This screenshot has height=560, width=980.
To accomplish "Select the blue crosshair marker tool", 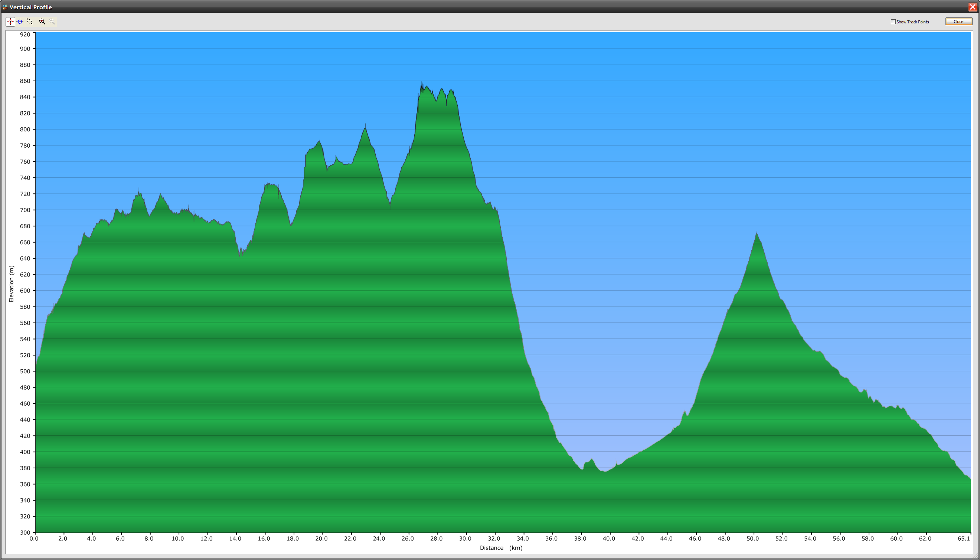I will pyautogui.click(x=20, y=22).
